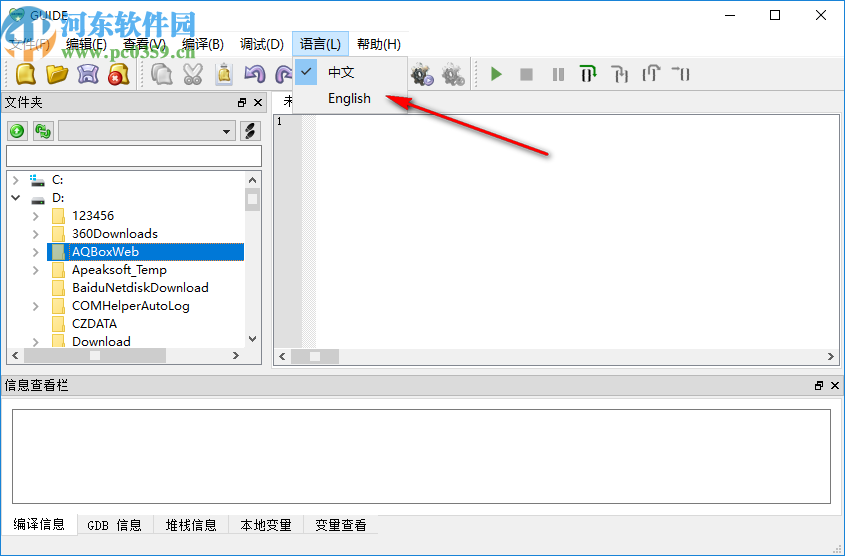Click the Cut scissors icon
845x556 pixels.
pyautogui.click(x=192, y=74)
